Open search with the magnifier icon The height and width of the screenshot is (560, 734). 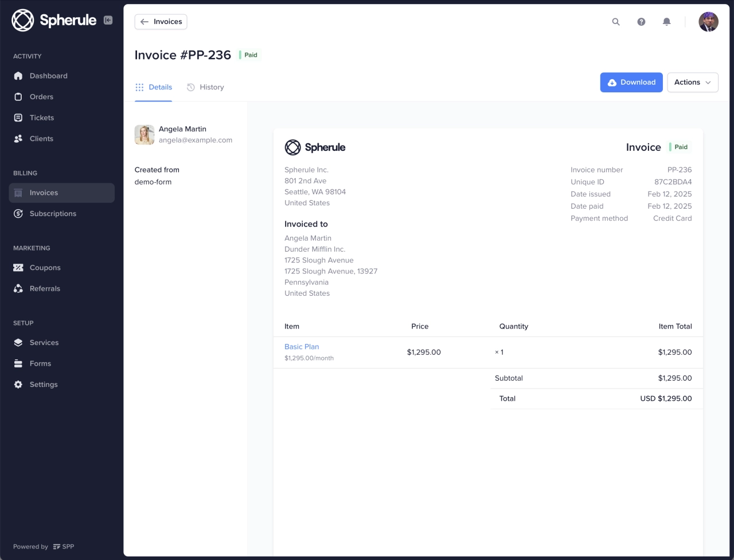(616, 22)
